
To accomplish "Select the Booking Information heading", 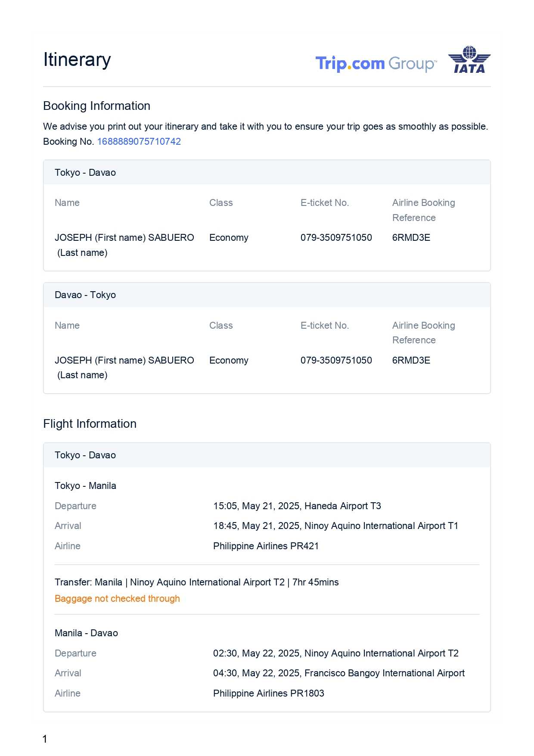I will [96, 106].
